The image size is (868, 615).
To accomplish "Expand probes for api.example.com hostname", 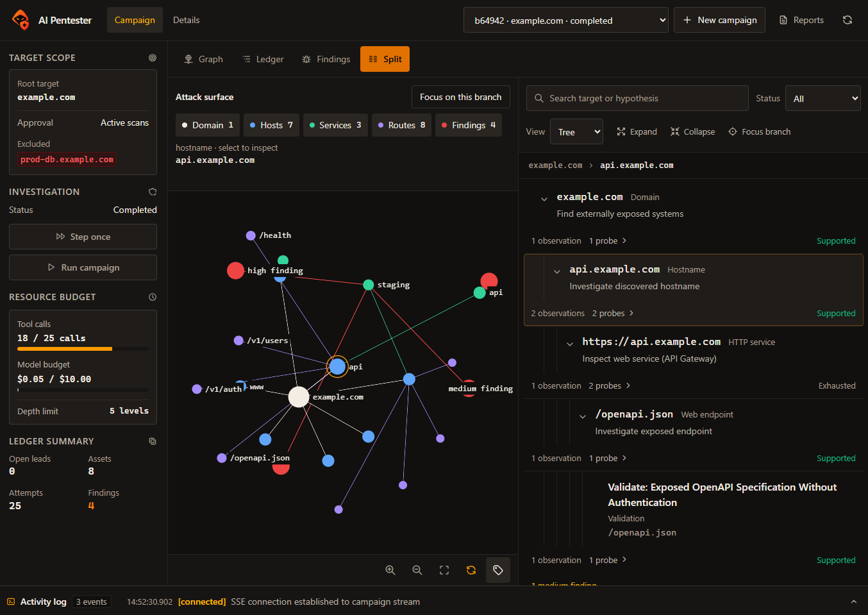I will pos(613,313).
